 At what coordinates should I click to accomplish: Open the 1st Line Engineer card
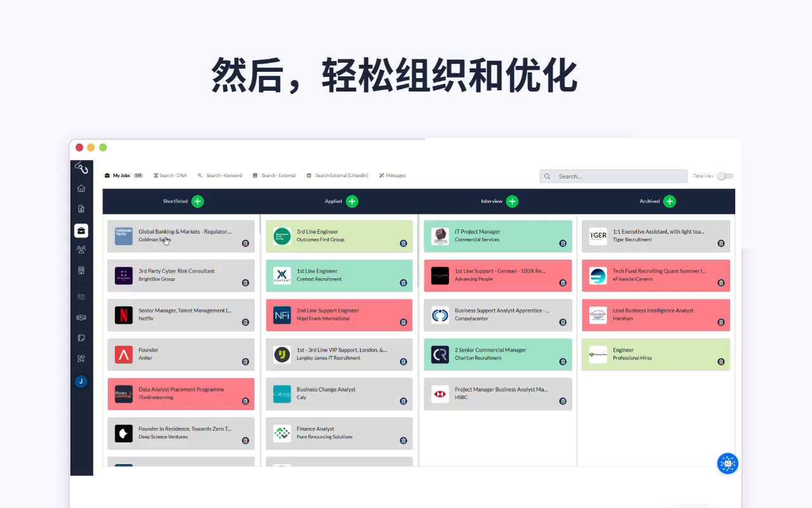[x=339, y=276]
